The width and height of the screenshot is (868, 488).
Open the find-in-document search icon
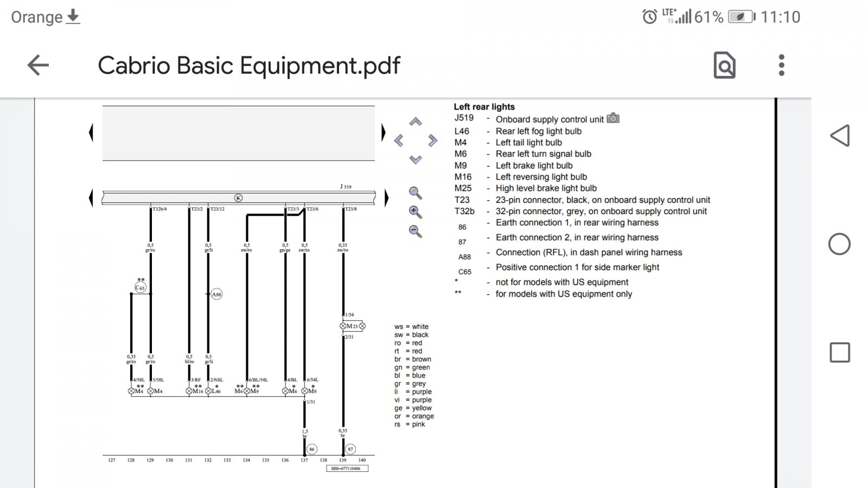(x=724, y=65)
